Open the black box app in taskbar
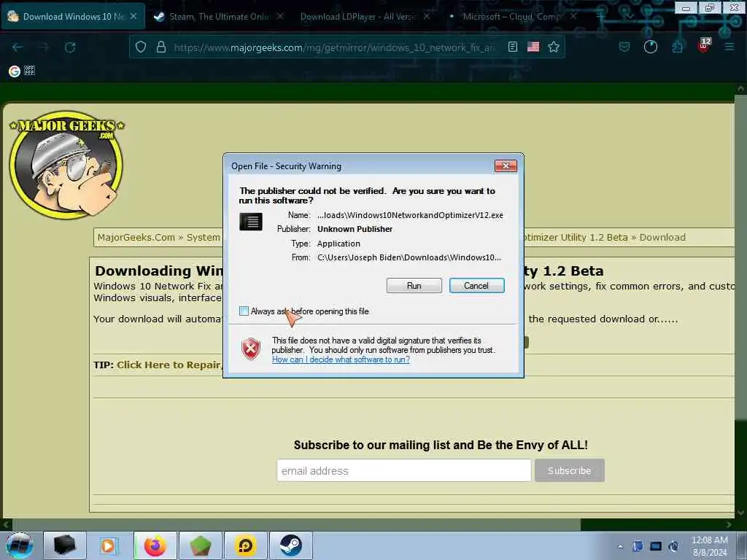This screenshot has height=560, width=747. [65, 545]
